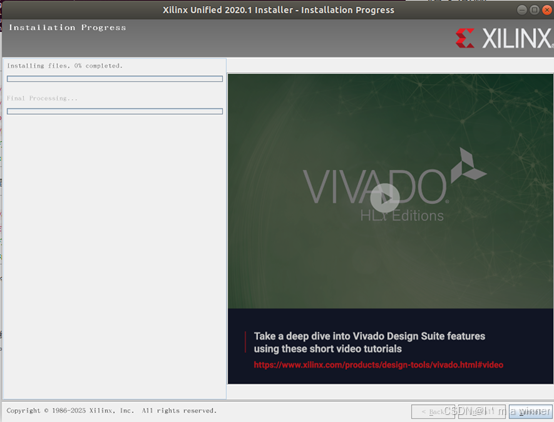Close the Xilinx installer window

(547, 10)
